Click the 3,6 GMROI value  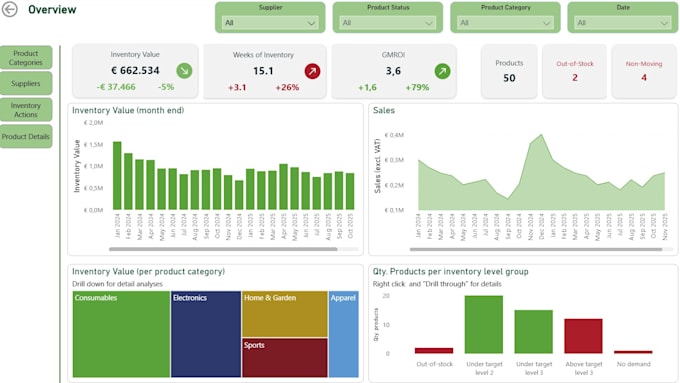[x=393, y=71]
